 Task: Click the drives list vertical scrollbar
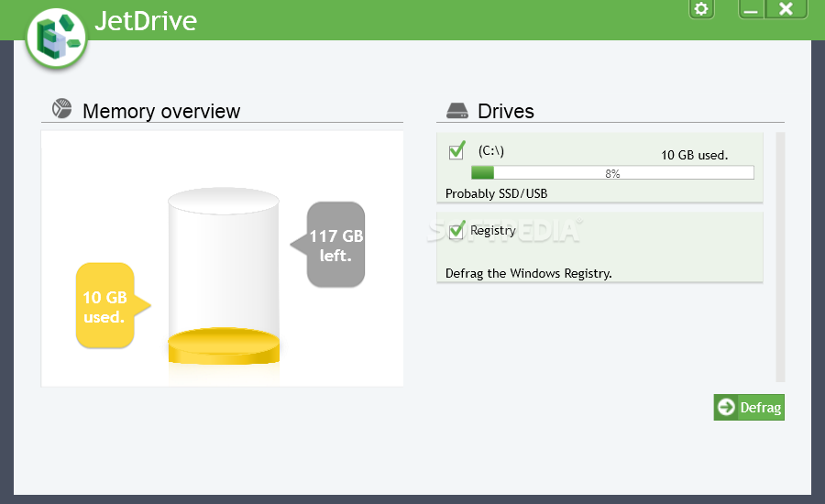(x=780, y=257)
